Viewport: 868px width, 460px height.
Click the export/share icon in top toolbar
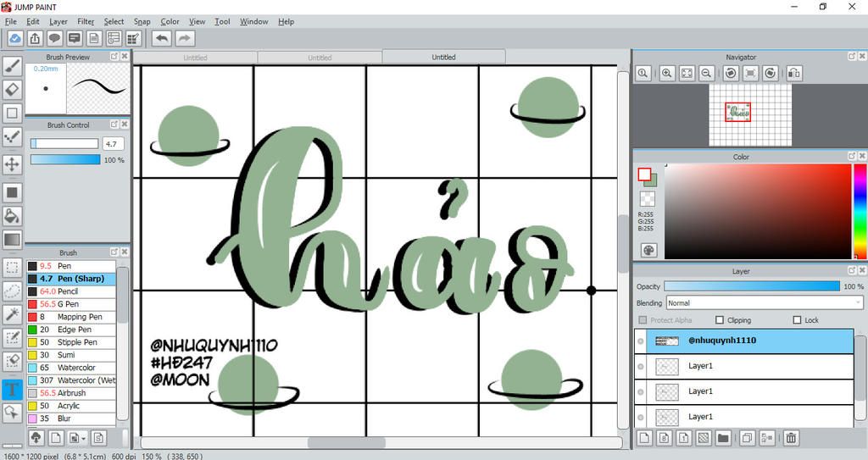tap(35, 38)
